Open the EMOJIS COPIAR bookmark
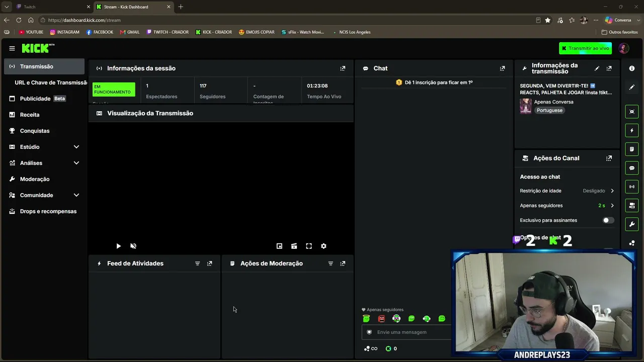Viewport: 644px width, 362px height. [x=257, y=32]
